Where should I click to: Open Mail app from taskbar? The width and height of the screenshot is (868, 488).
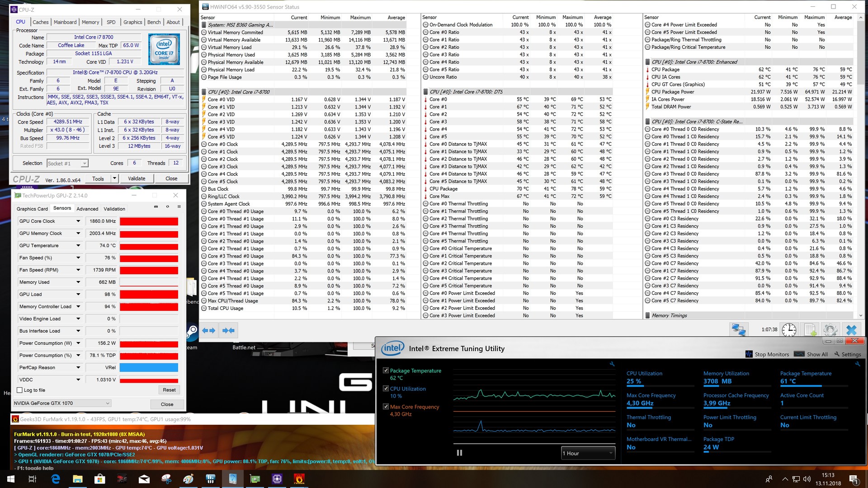point(144,479)
